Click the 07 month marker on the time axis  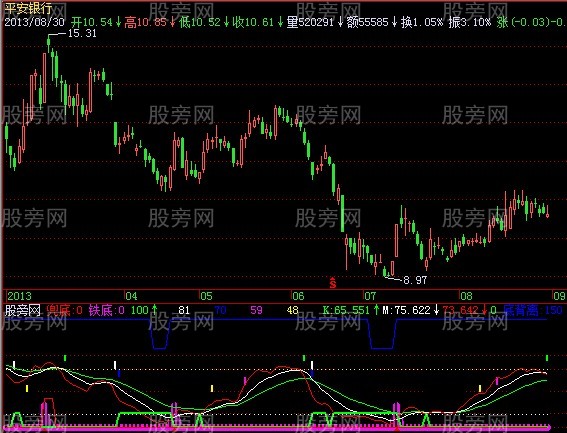[x=370, y=296]
